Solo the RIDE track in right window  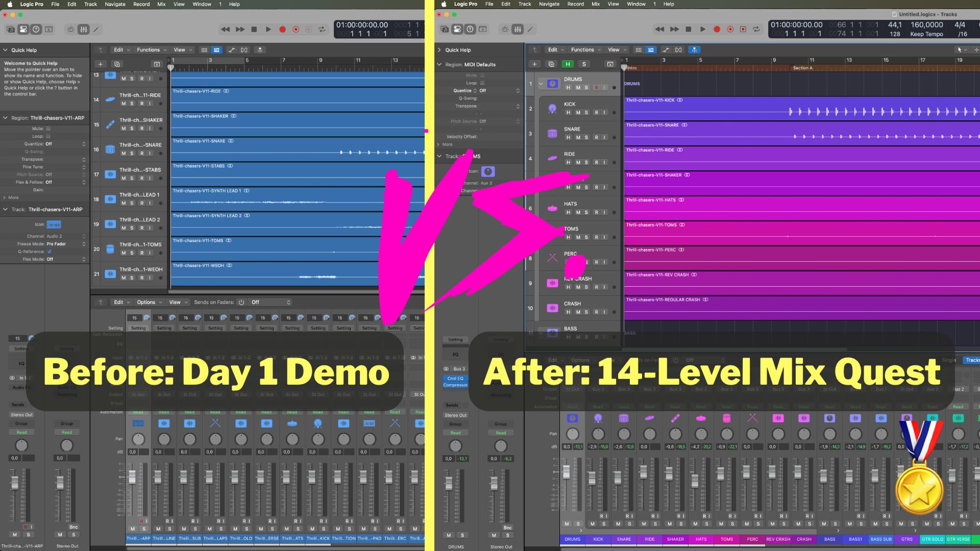[x=586, y=162]
